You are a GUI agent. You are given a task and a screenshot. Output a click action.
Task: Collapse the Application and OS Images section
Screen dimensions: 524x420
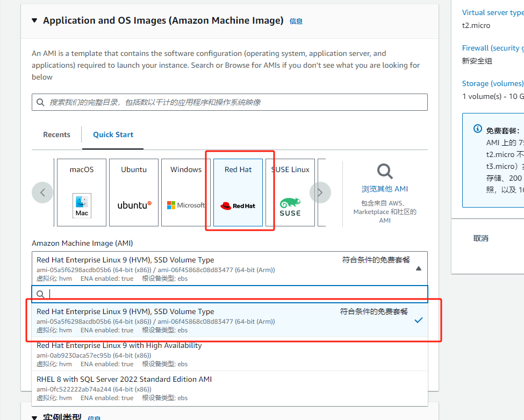tap(34, 21)
